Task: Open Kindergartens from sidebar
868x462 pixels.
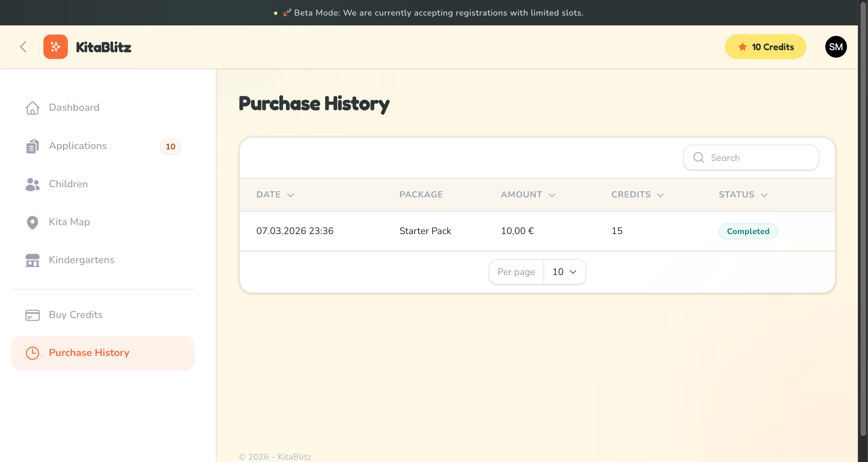Action: tap(81, 260)
